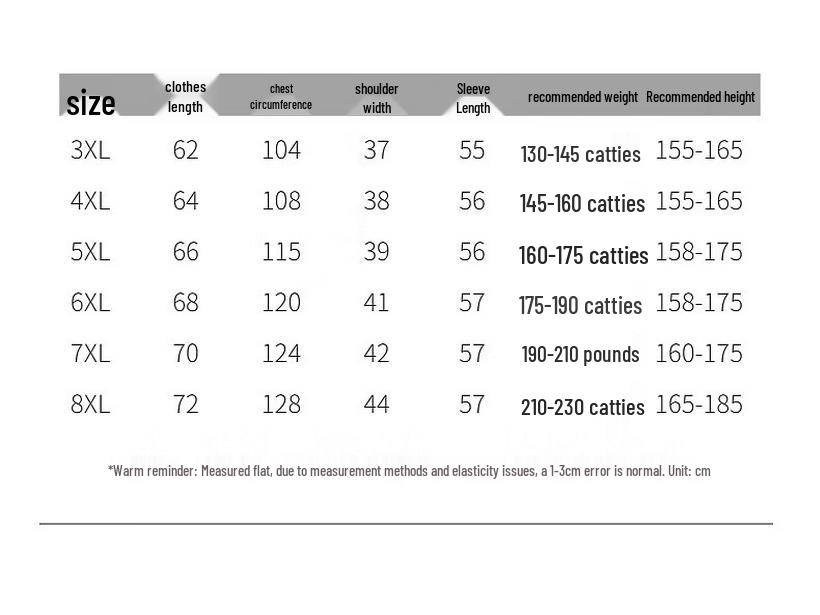Click the clothes length value 72
Image resolution: width=820 pixels, height=615 pixels.
[x=186, y=404]
